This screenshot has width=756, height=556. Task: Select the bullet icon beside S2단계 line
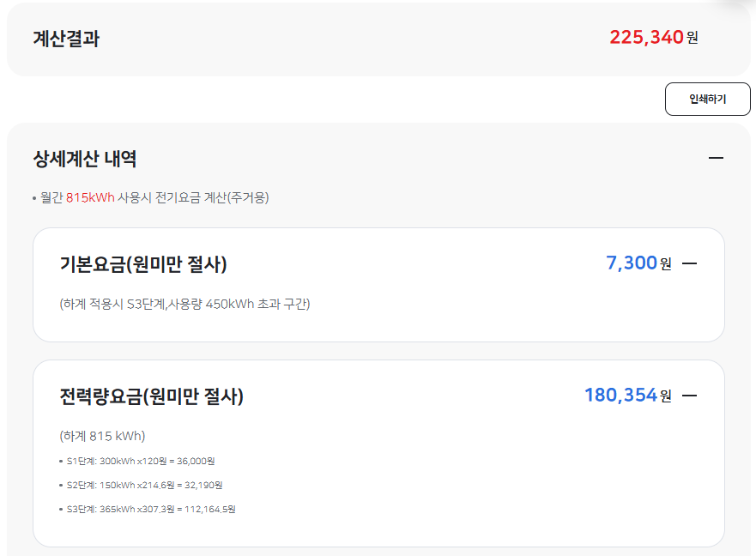click(x=58, y=484)
